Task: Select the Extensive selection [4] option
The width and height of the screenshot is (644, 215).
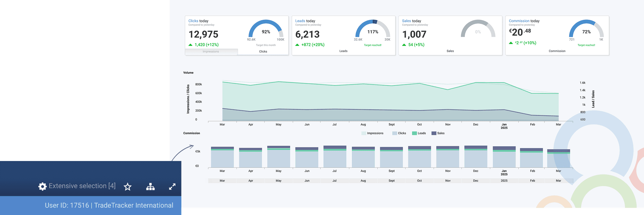Action: click(x=82, y=186)
